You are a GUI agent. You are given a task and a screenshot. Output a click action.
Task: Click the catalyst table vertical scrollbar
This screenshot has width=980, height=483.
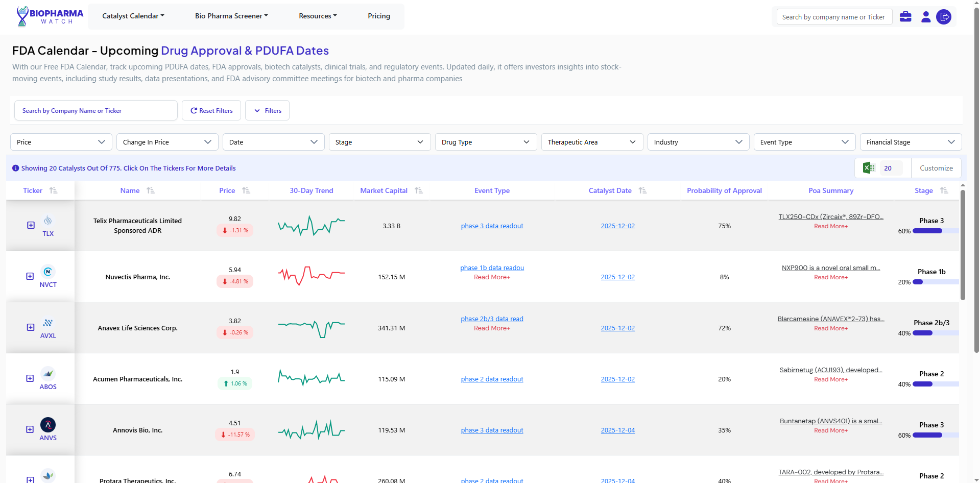pos(963,245)
